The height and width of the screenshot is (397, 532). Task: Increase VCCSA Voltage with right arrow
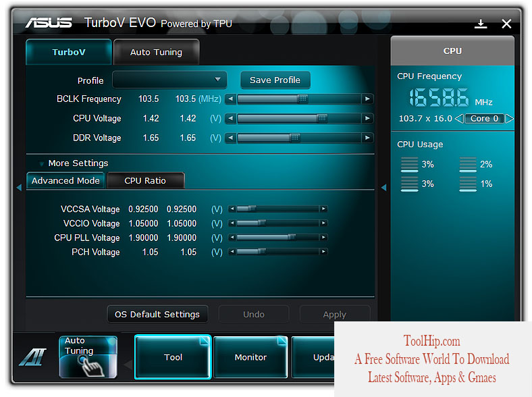(323, 209)
